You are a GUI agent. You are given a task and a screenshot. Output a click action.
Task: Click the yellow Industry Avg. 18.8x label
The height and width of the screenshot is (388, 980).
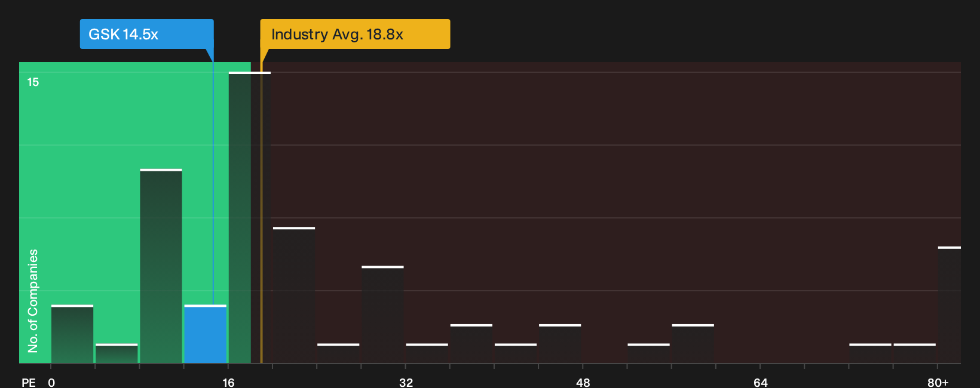355,34
